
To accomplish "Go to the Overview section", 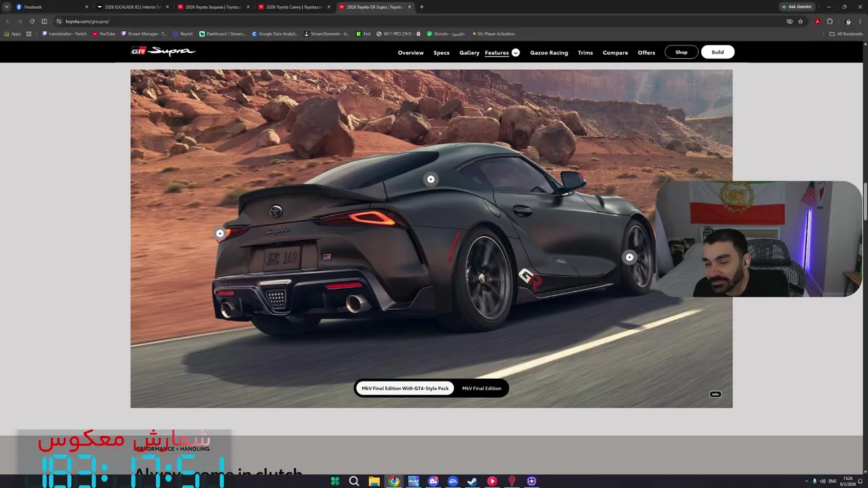I will (x=410, y=52).
